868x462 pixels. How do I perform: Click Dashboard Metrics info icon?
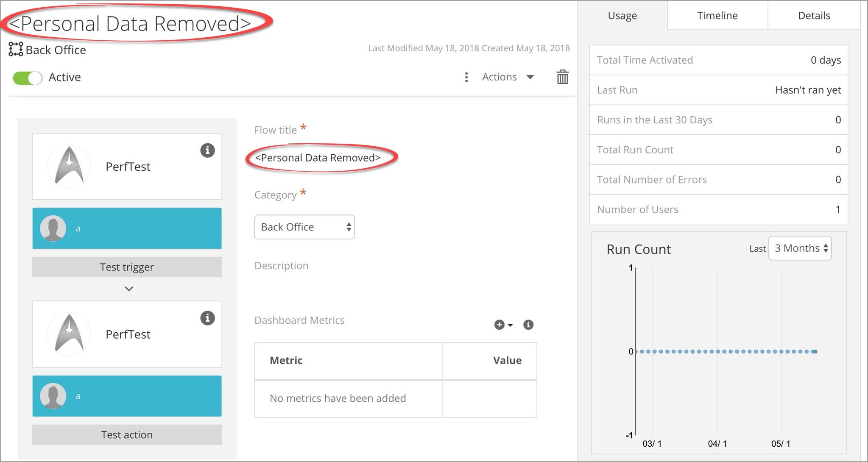[528, 325]
